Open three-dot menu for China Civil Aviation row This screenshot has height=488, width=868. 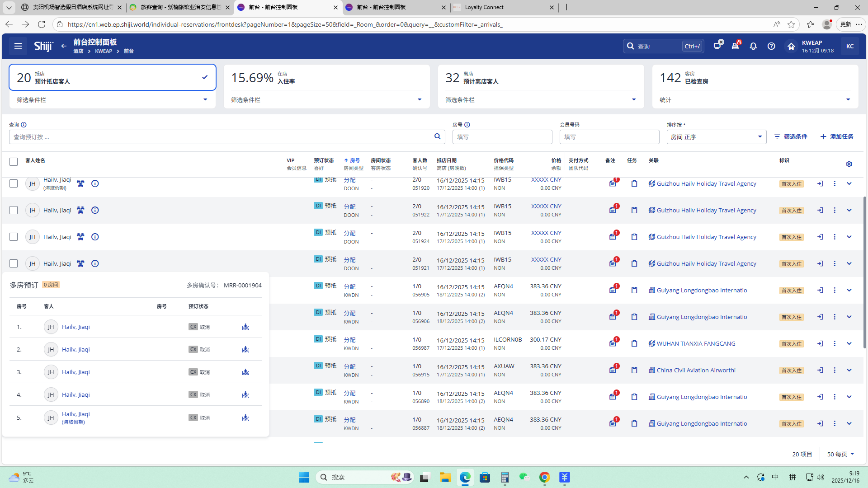point(835,370)
